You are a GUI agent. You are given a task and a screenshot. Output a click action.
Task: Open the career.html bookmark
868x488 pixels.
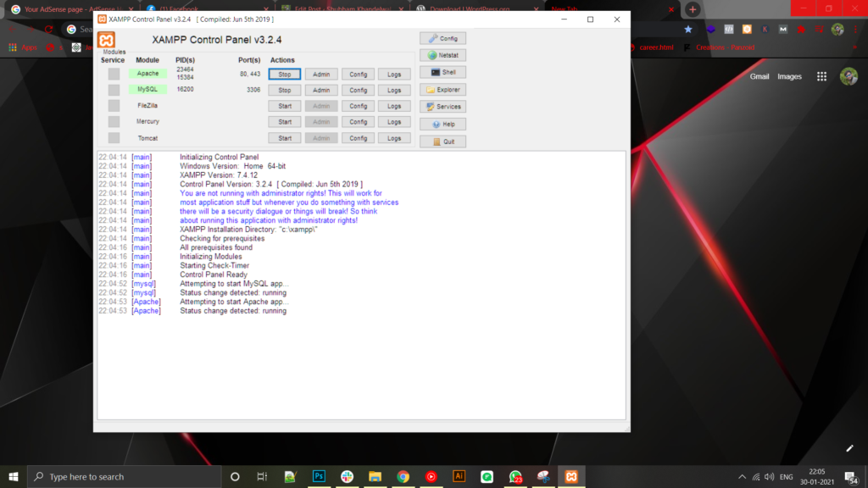tap(652, 47)
